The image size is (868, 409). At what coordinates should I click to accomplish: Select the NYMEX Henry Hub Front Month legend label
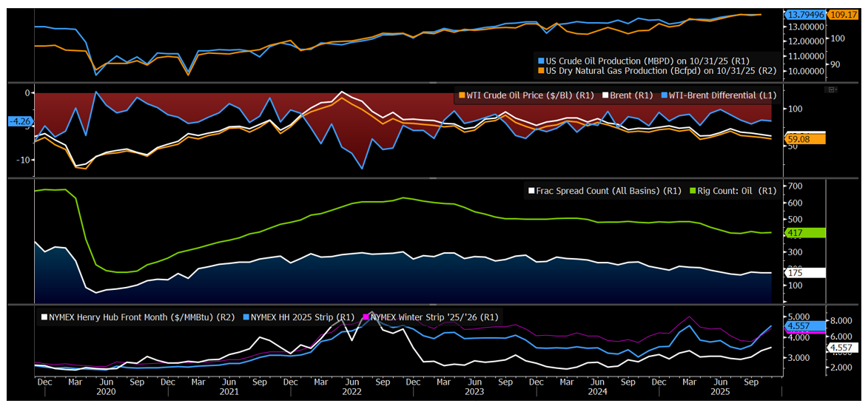click(141, 317)
